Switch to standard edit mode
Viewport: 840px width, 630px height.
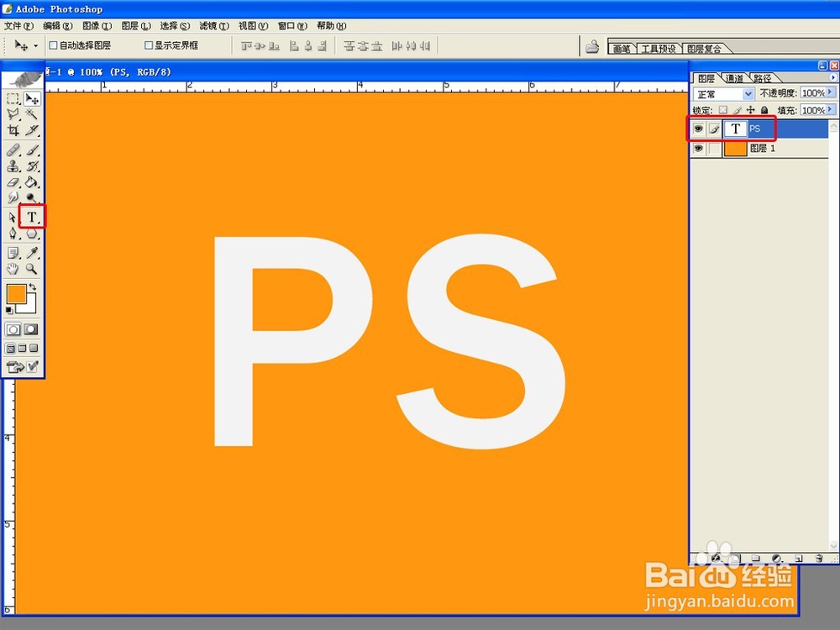click(13, 329)
